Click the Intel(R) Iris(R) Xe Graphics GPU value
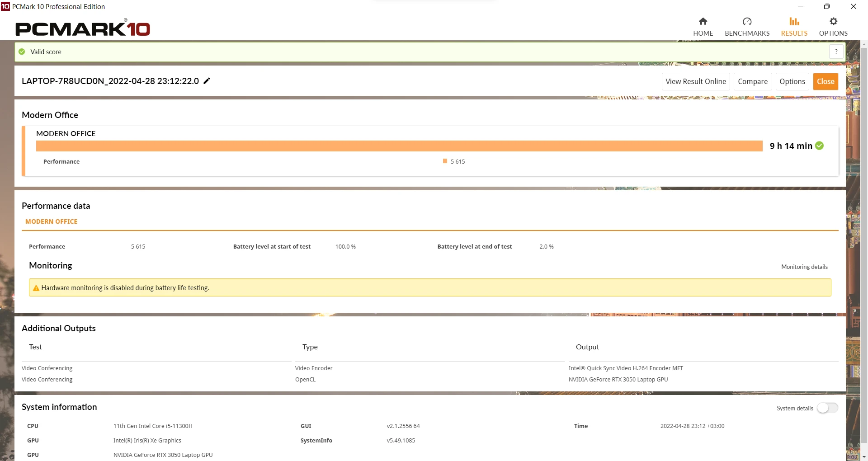This screenshot has width=868, height=461. coord(147,441)
